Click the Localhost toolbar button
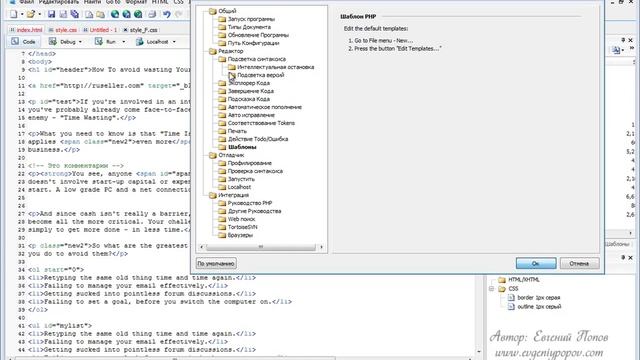 152,42
